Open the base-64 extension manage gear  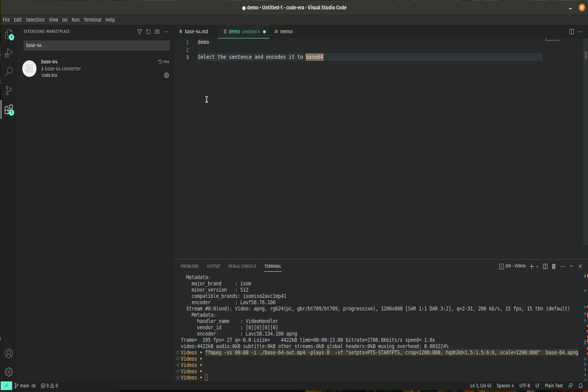coord(167,75)
